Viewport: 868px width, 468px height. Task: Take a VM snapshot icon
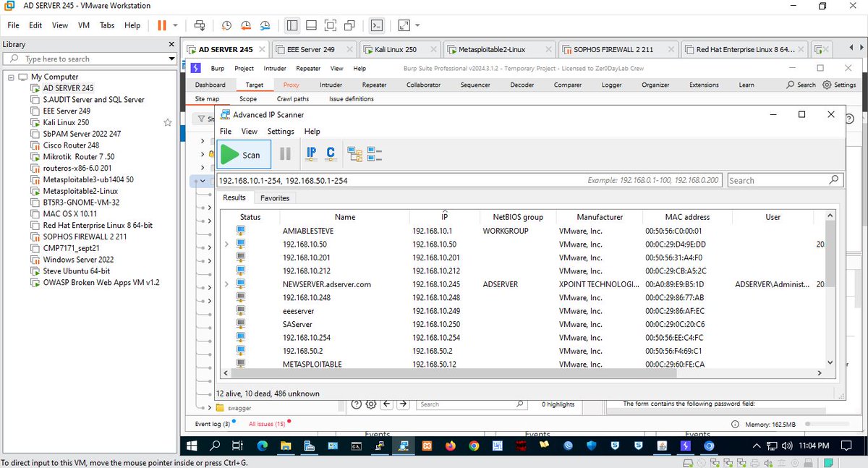point(226,25)
